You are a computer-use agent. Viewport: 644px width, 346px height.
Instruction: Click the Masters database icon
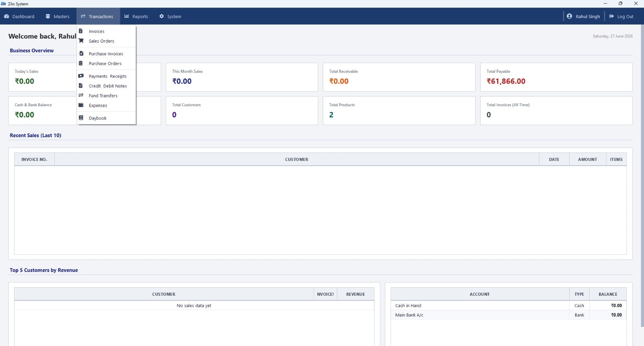[x=48, y=16]
